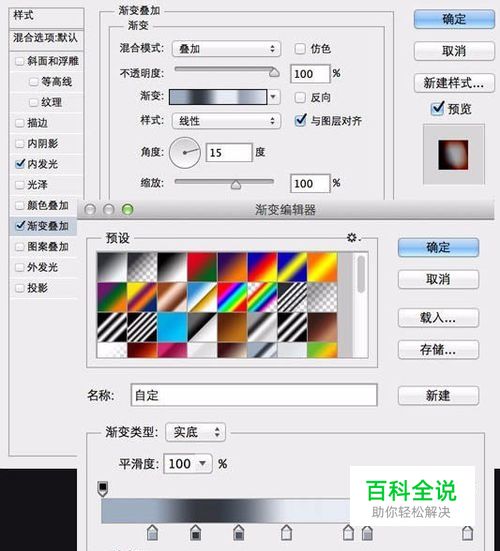Choose the chrome blue-gold gradient preset
This screenshot has width=500, height=551.
point(202,297)
